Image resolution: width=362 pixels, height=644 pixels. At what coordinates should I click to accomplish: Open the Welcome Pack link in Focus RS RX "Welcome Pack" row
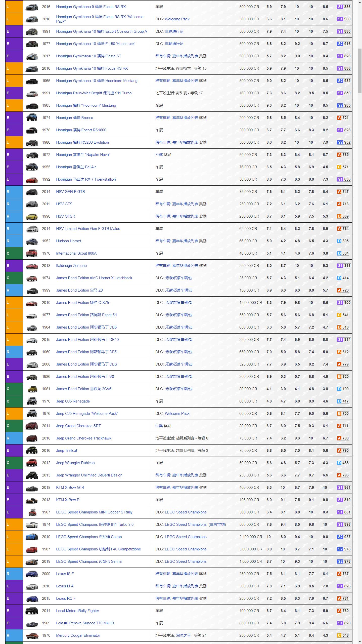(177, 19)
